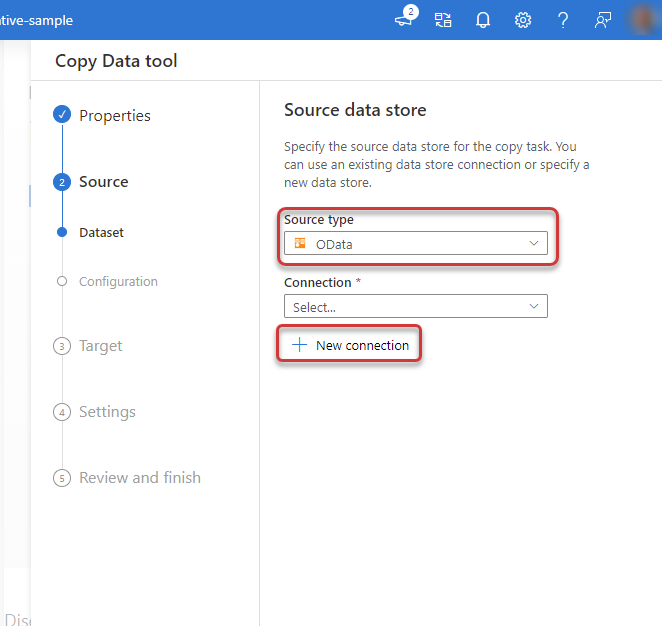Click New connection button
This screenshot has width=662, height=626.
[349, 345]
